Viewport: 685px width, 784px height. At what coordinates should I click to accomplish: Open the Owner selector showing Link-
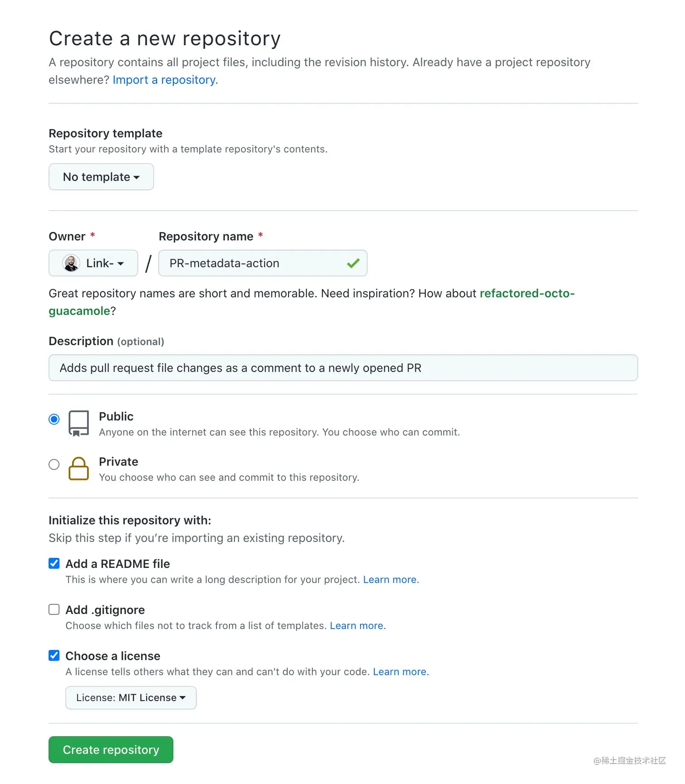pyautogui.click(x=93, y=263)
